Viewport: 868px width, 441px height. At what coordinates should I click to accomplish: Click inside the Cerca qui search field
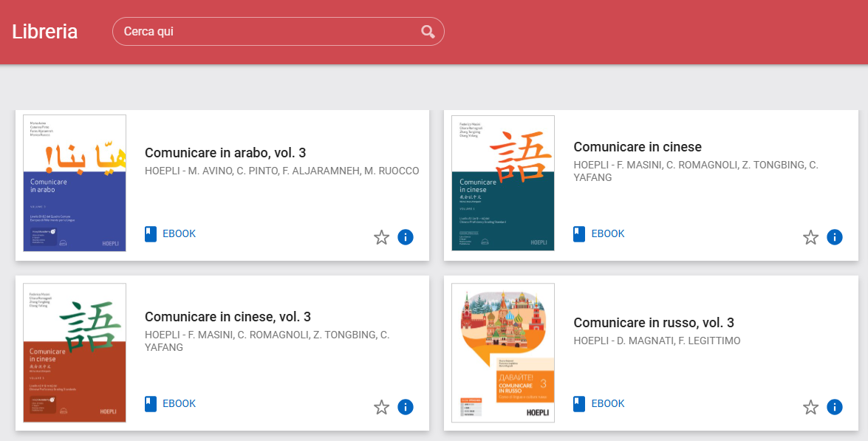tap(266, 32)
